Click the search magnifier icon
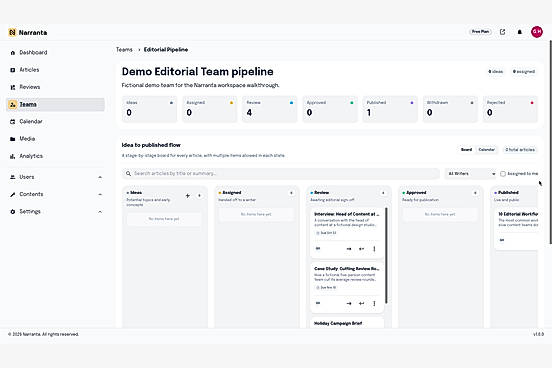Screen dimensions: 552x368 [128, 174]
